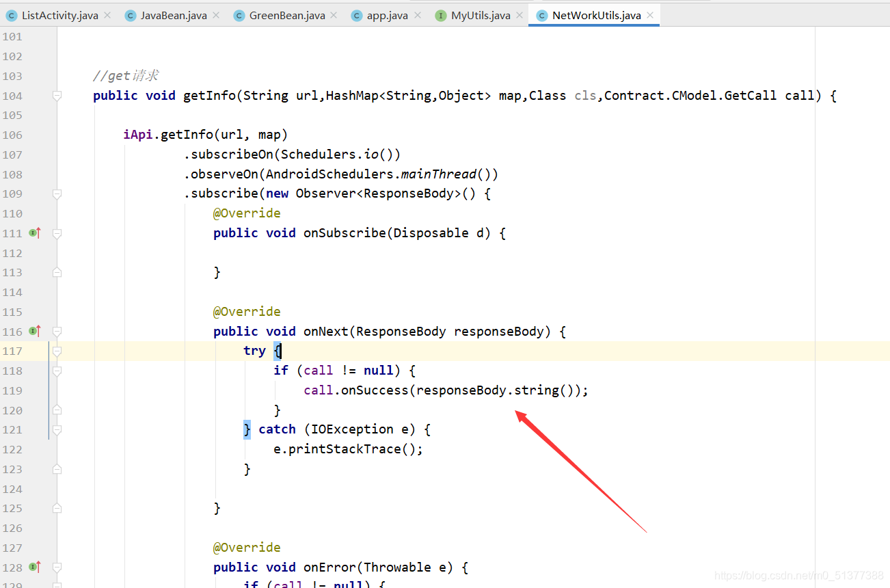Click the 'try' keyword on line 117
This screenshot has height=588, width=890.
[254, 351]
